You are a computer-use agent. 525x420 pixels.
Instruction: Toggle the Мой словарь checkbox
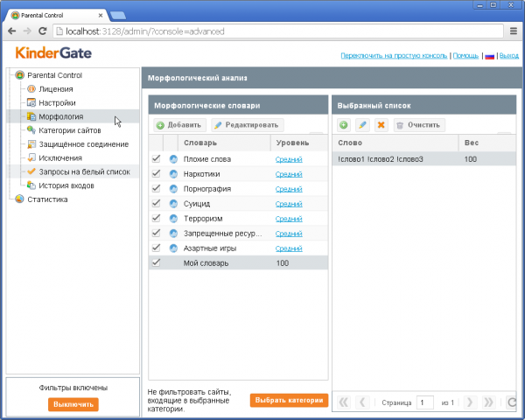tap(157, 262)
